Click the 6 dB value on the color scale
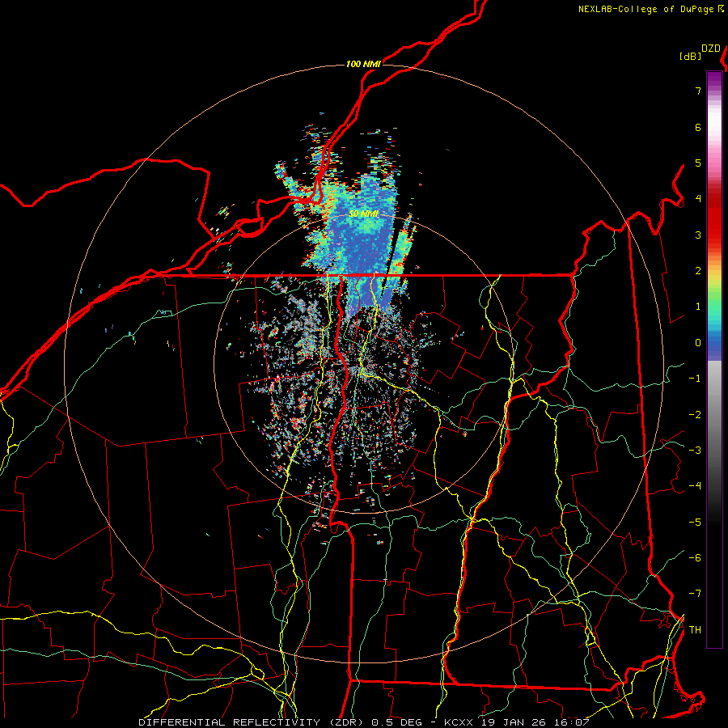This screenshot has width=728, height=728. click(698, 127)
